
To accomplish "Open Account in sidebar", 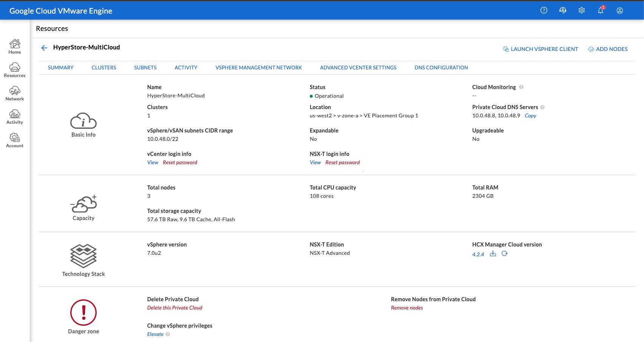I will 15,140.
